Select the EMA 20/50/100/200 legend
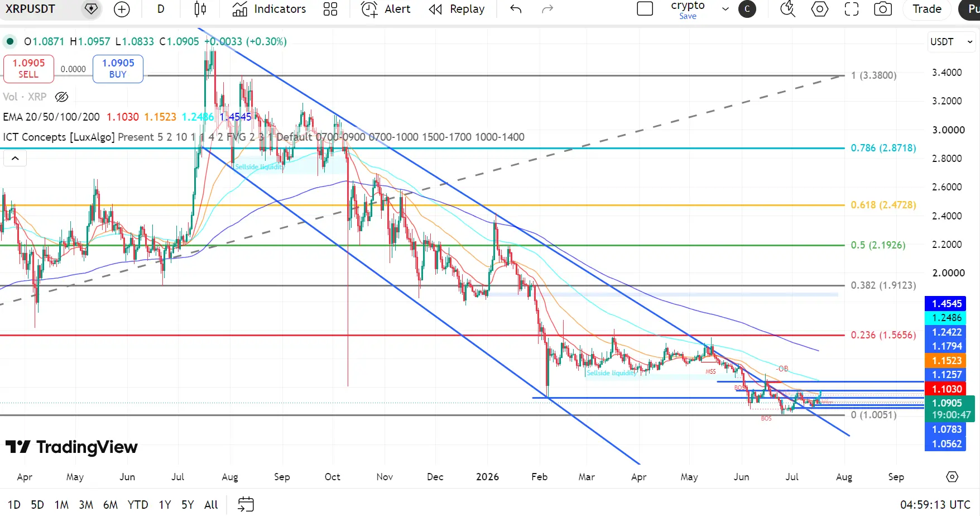The height and width of the screenshot is (516, 980). tap(51, 117)
